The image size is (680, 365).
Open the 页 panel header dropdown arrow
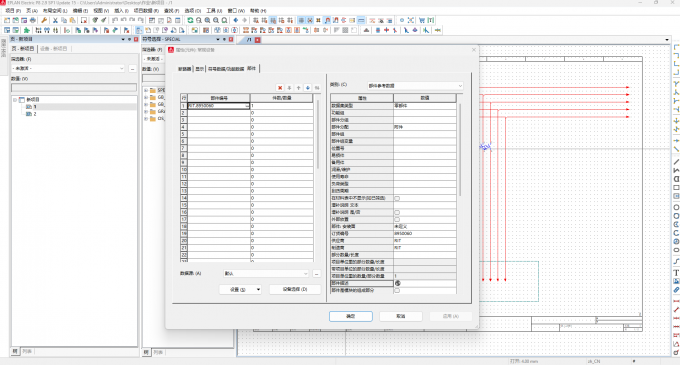[x=123, y=39]
